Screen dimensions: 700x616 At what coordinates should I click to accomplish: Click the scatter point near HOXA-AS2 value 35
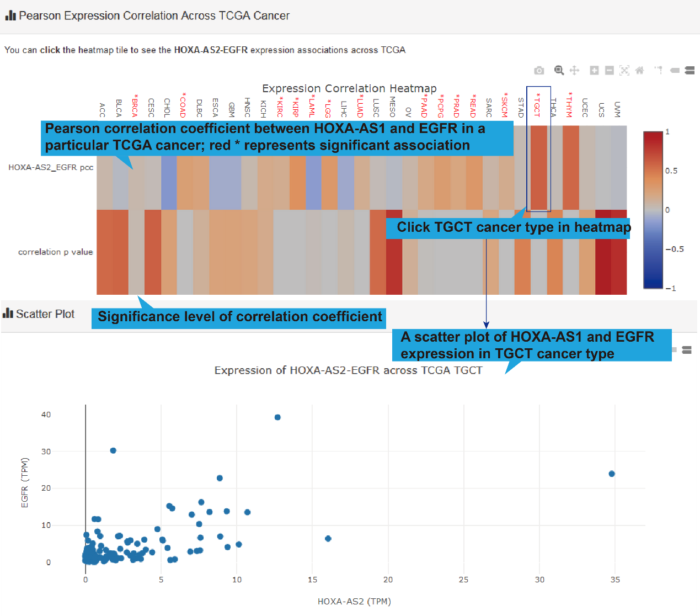coord(612,474)
